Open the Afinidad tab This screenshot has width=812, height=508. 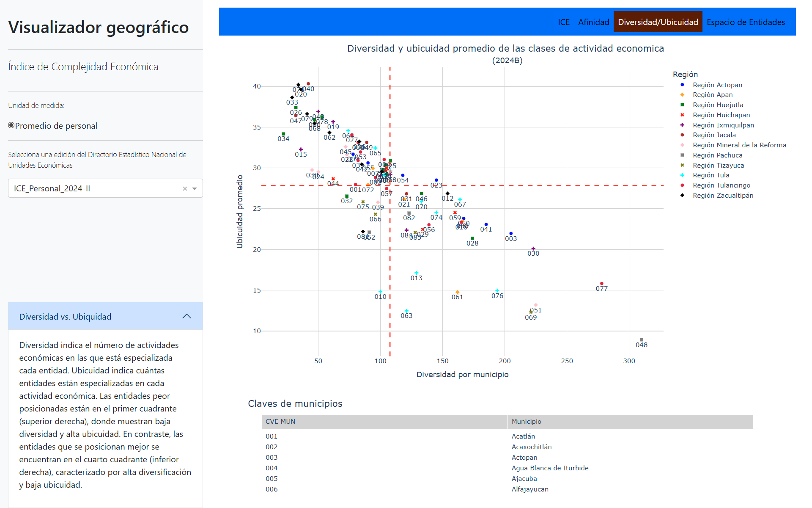coord(593,22)
